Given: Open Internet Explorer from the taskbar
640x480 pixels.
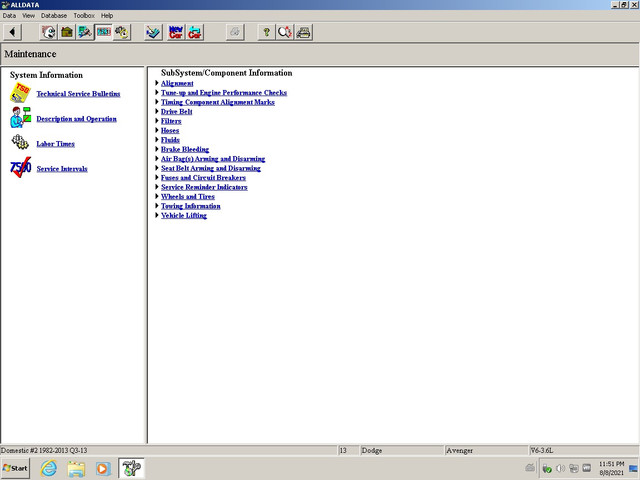Looking at the screenshot, I should [x=49, y=468].
